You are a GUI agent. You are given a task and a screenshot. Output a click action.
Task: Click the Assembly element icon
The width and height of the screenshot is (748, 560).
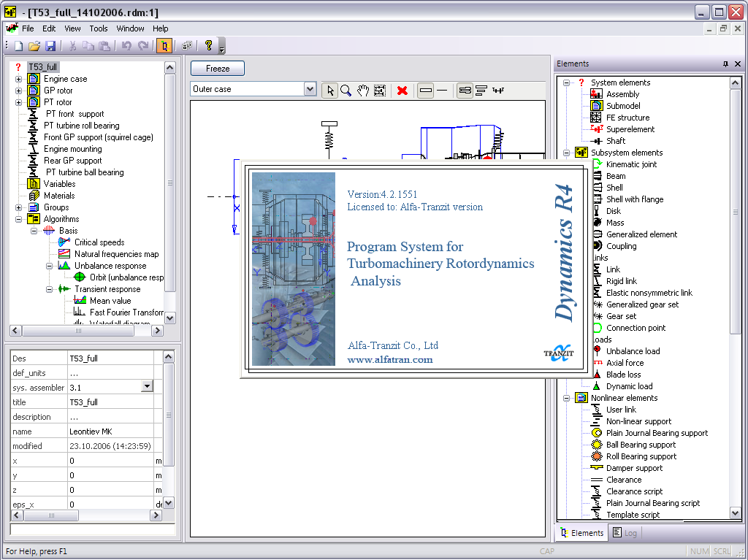pyautogui.click(x=596, y=94)
